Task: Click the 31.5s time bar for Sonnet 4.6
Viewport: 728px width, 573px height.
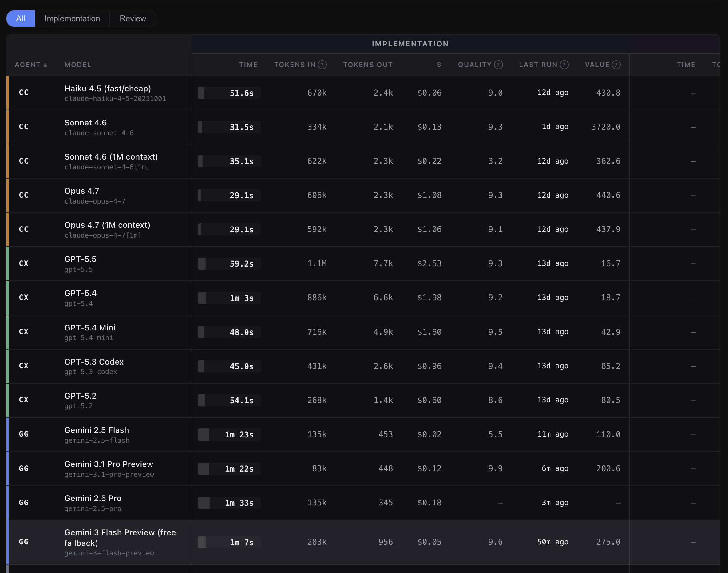Action: click(x=229, y=127)
